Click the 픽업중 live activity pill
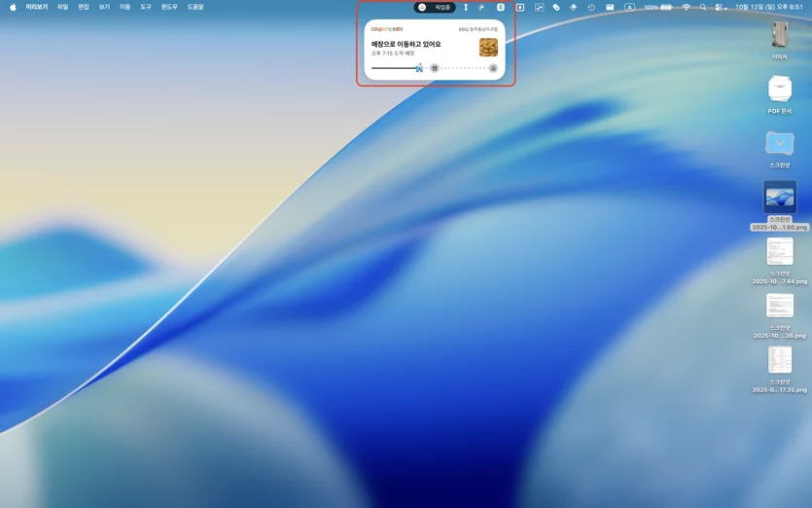The image size is (812, 508). click(x=435, y=7)
